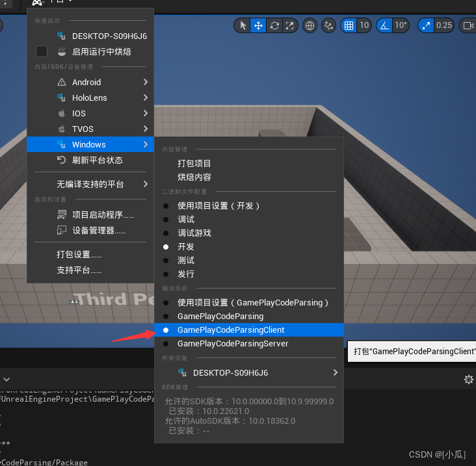Screen dimensions: 476x466
Task: Open the Platforms gamepad toolbar button
Action: [51, 2]
